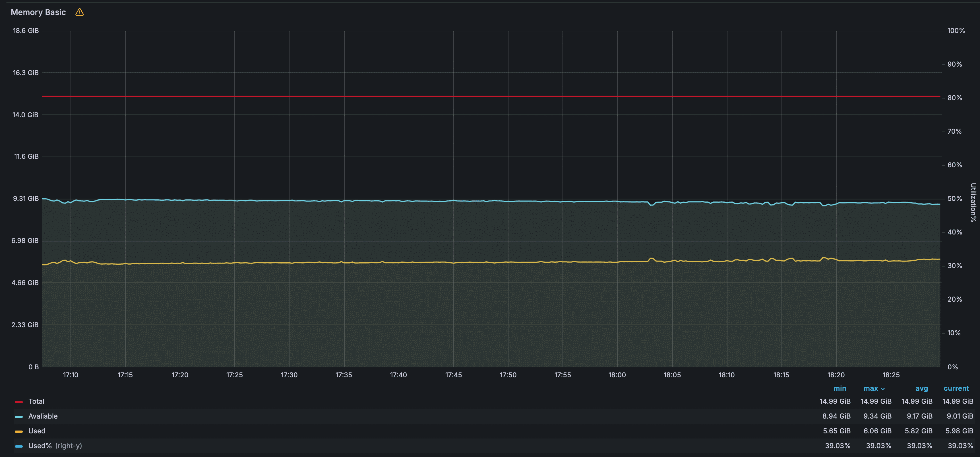Sort legend by min column
The width and height of the screenshot is (980, 457).
840,388
